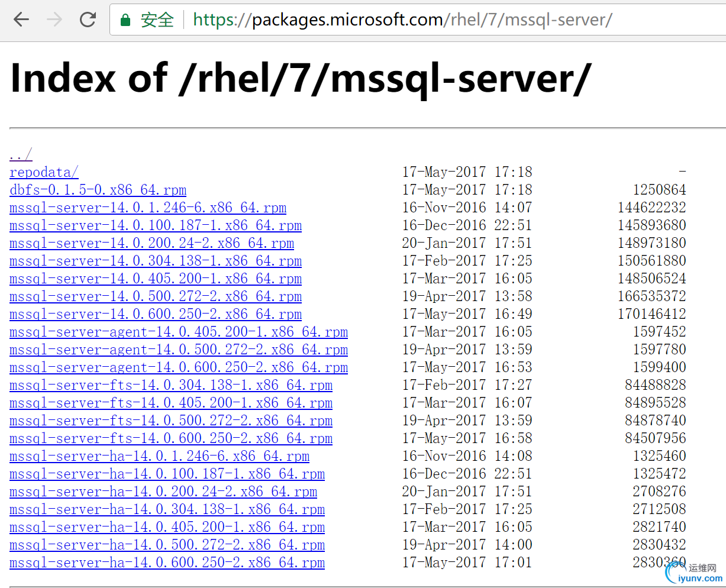This screenshot has height=588, width=726.
Task: Click timestamp '17-May-2017 16:49'
Action: tap(467, 314)
